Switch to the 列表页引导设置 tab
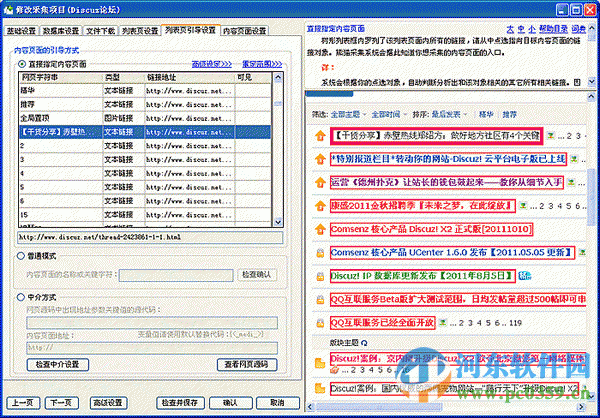Image resolution: width=600 pixels, height=418 pixels. (191, 30)
